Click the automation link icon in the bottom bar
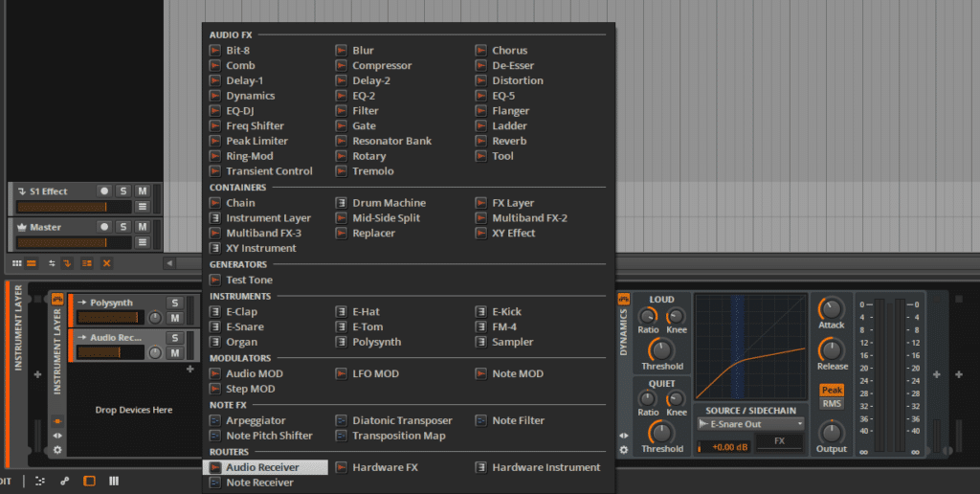The height and width of the screenshot is (494, 980). click(64, 481)
